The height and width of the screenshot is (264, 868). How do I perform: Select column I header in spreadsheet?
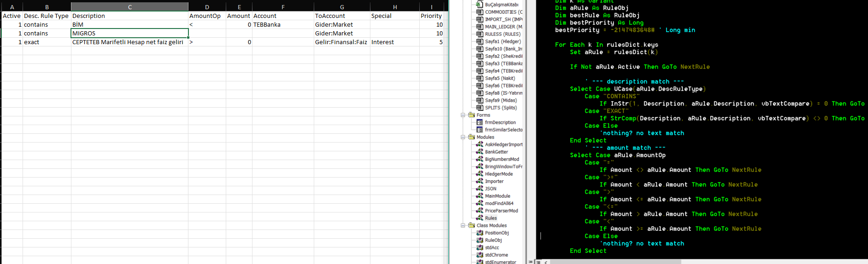(x=431, y=7)
